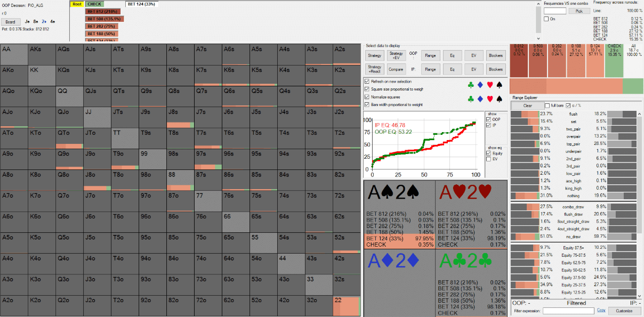644x317 pixels.
Task: Select the BET 812 (216%) tree node
Action: pos(105,11)
